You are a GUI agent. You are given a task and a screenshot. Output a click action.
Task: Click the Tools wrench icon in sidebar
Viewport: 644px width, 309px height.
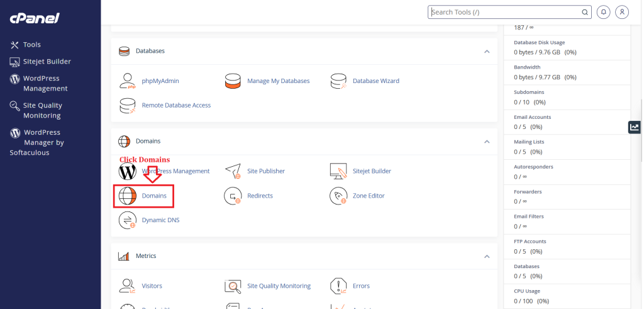point(15,45)
